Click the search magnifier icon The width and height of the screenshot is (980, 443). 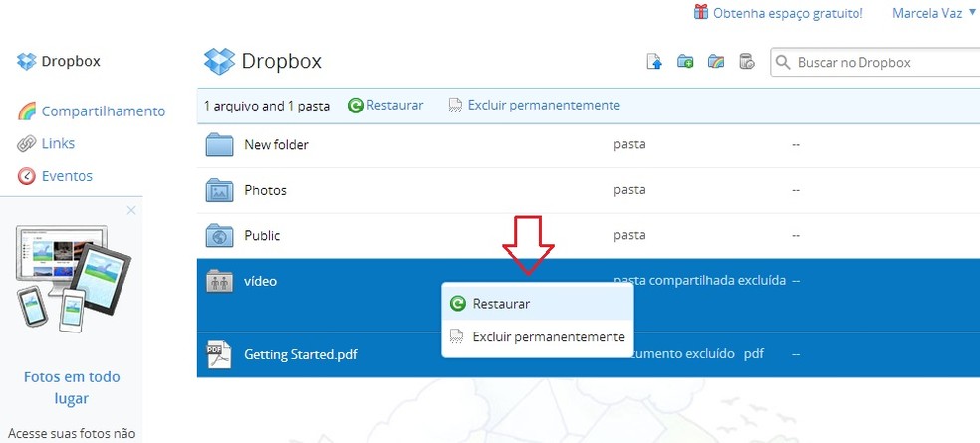click(783, 62)
